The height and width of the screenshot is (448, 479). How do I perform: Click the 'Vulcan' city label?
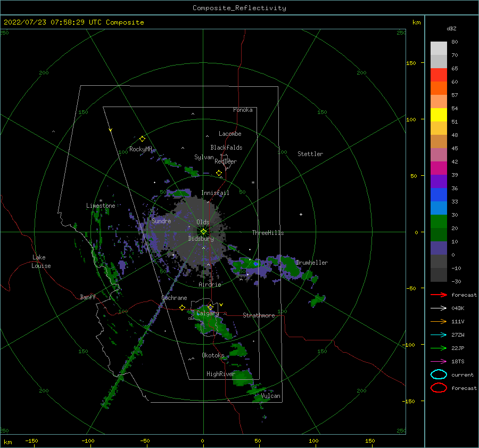271,396
